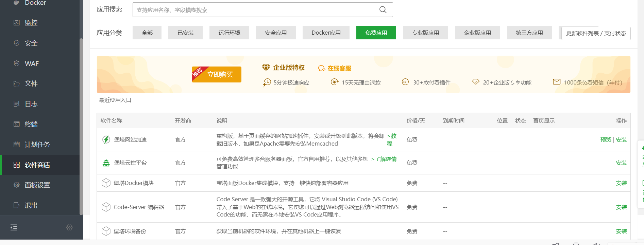This screenshot has width=644, height=245.
Task: Open the >了解详情 link
Action: click(384, 159)
